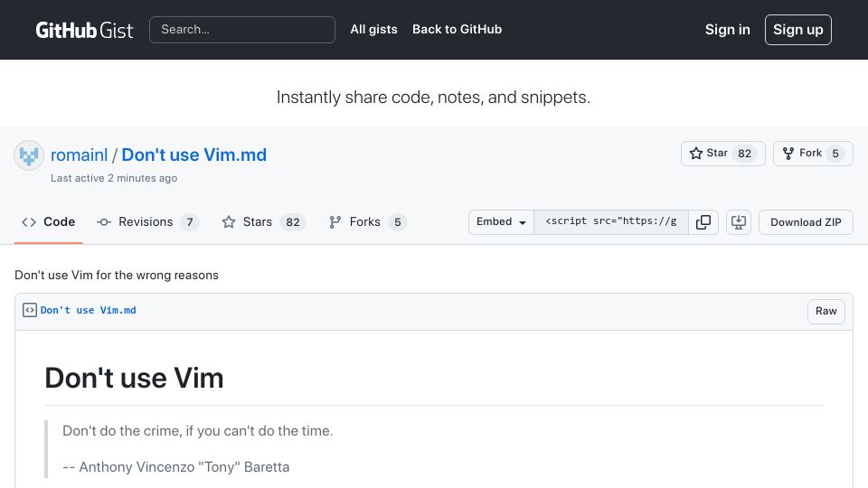
Task: Open romainl's avatar image
Action: coord(29,155)
